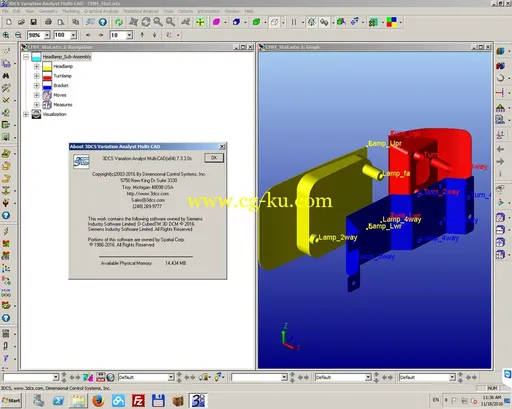Click the four-color square toolbar icon
The image size is (512, 409).
[x=392, y=22]
